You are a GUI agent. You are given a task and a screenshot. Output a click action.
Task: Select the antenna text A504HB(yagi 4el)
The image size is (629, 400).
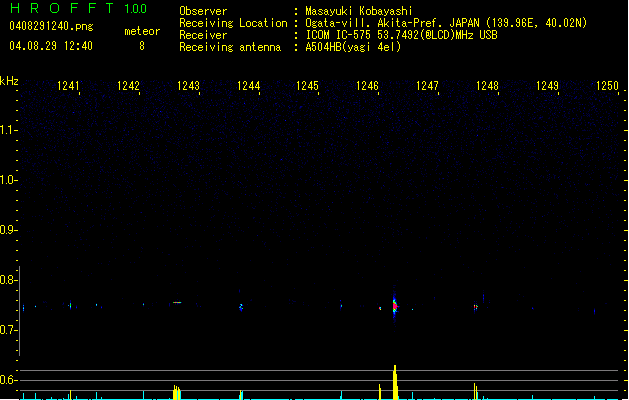(353, 47)
